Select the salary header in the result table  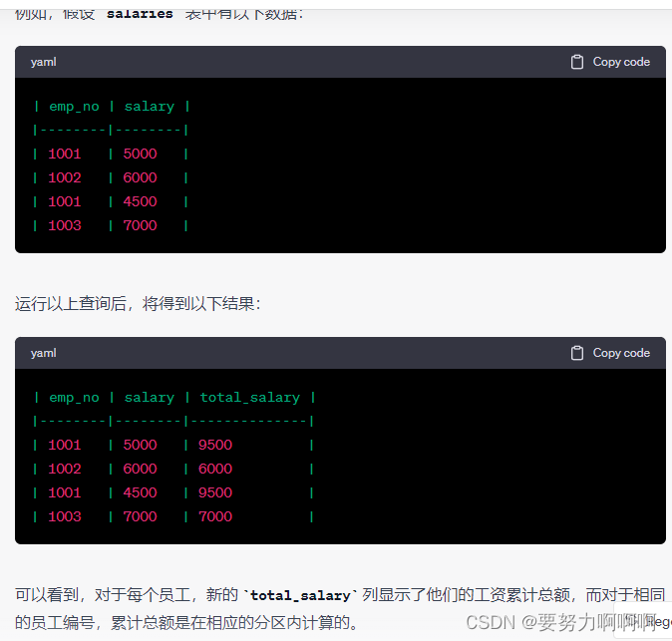point(150,398)
